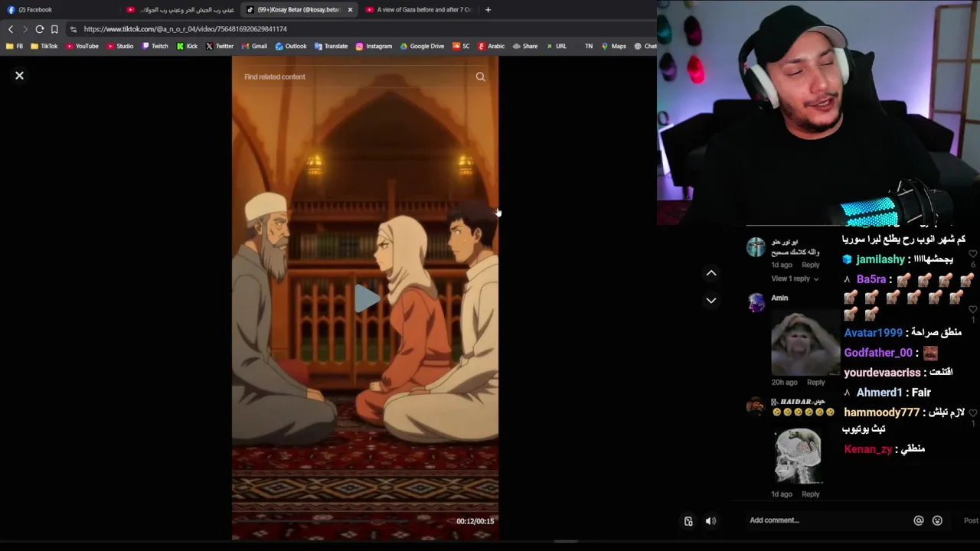
Task: Mute the TikTok video volume
Action: [x=710, y=521]
